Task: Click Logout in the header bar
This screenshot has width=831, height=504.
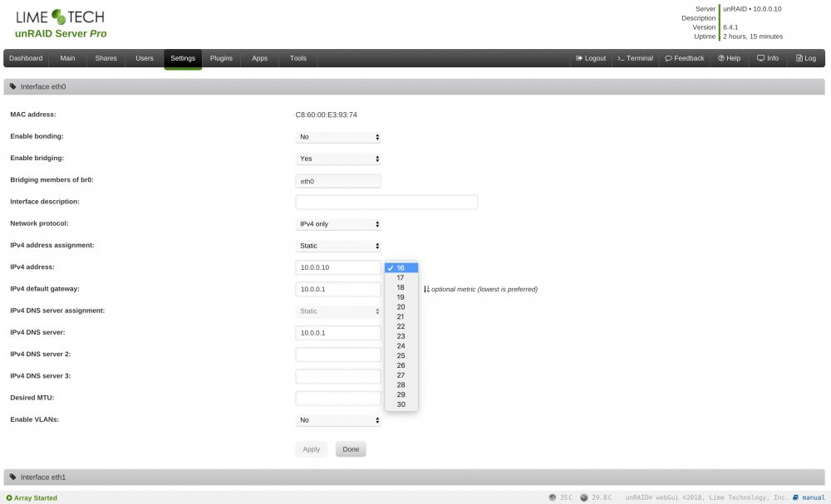Action: tap(591, 58)
